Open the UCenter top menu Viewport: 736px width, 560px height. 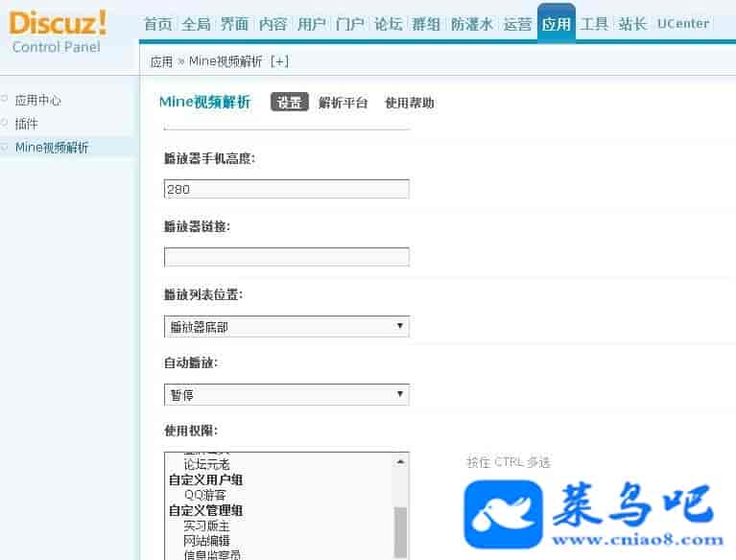[x=683, y=23]
